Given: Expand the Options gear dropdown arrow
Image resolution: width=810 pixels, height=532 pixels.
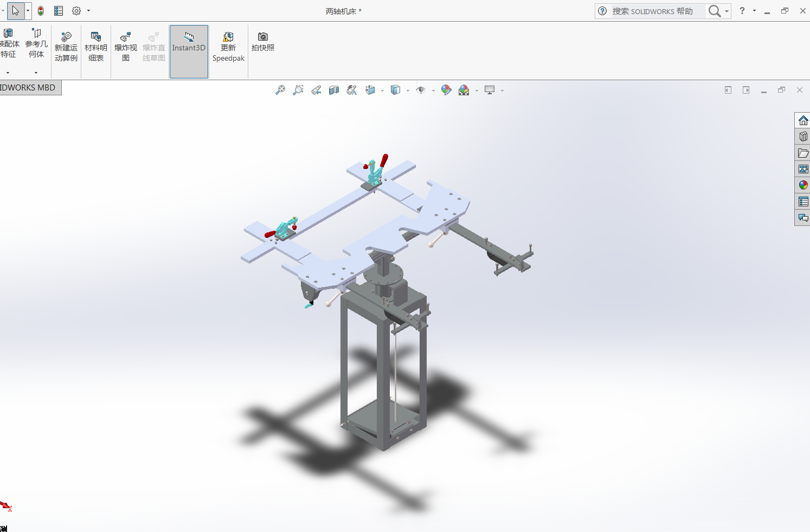Looking at the screenshot, I should (88, 11).
